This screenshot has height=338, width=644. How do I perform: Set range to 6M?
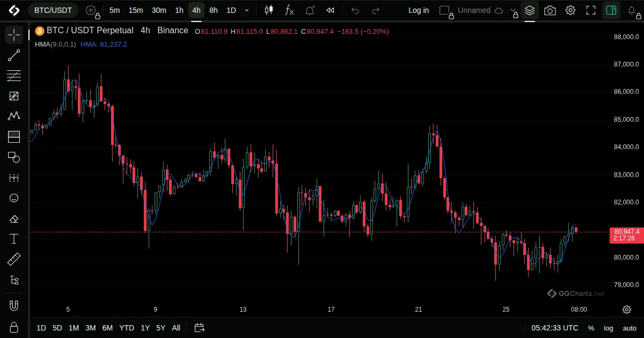click(x=107, y=328)
